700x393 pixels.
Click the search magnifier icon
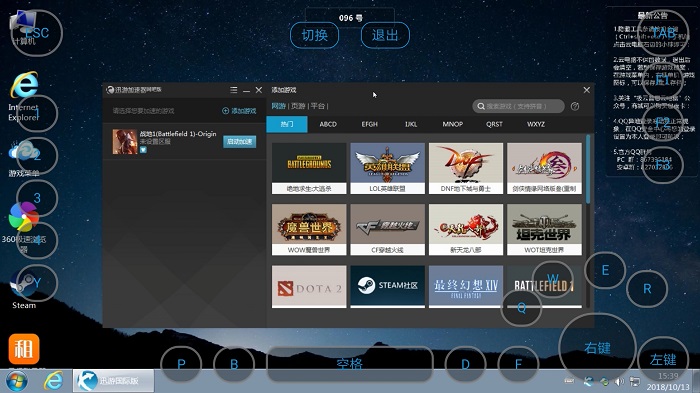click(481, 106)
